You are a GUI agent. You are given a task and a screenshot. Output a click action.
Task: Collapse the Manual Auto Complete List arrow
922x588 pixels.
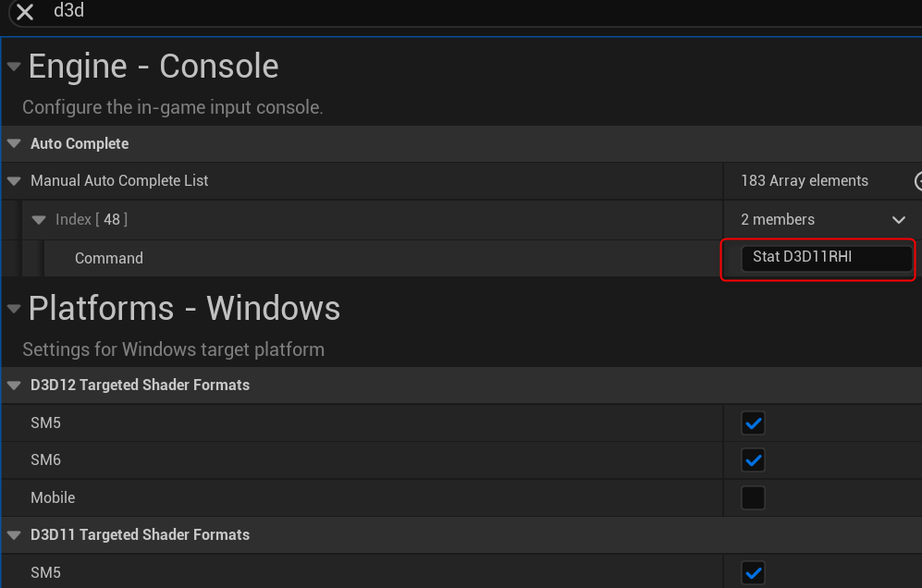point(14,181)
